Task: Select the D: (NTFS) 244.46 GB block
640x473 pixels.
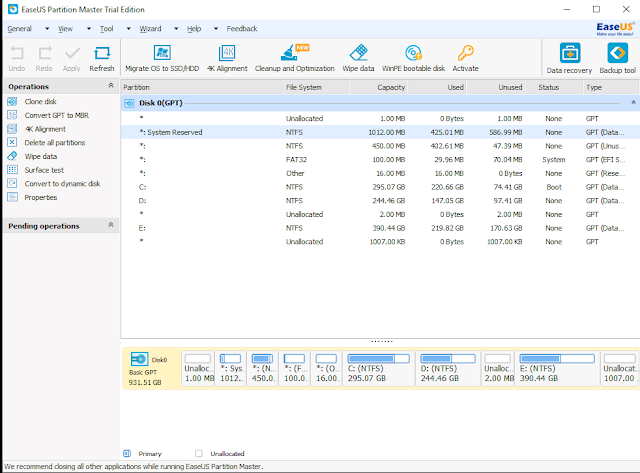Action: coord(448,368)
